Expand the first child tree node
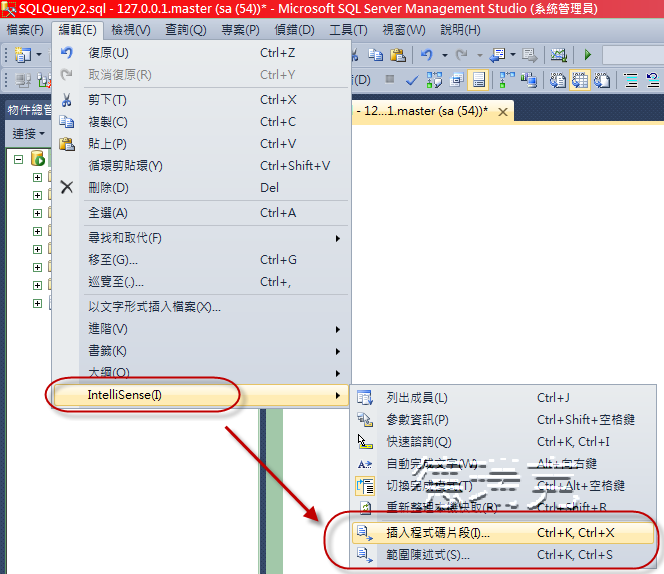Viewport: 664px width, 574px height. pos(37,177)
